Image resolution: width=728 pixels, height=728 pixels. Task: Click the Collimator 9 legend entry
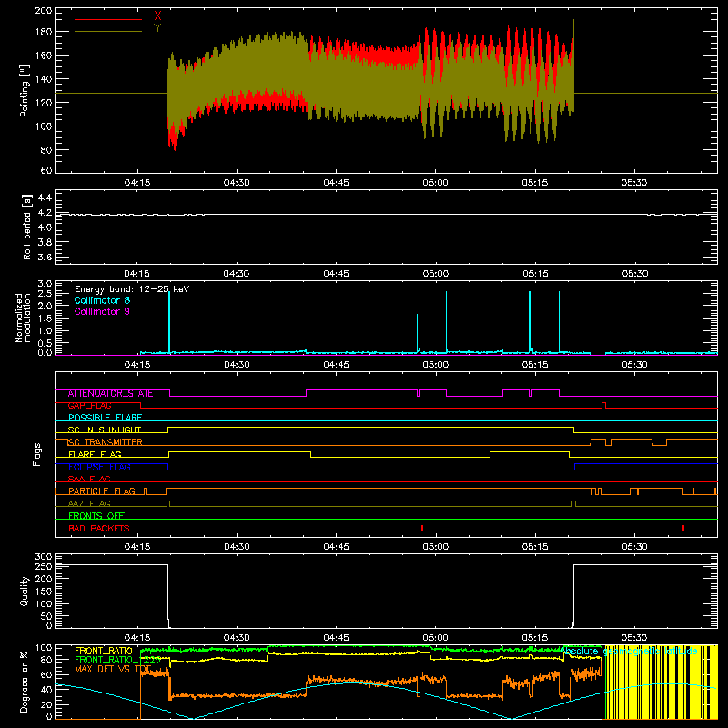pos(102,311)
